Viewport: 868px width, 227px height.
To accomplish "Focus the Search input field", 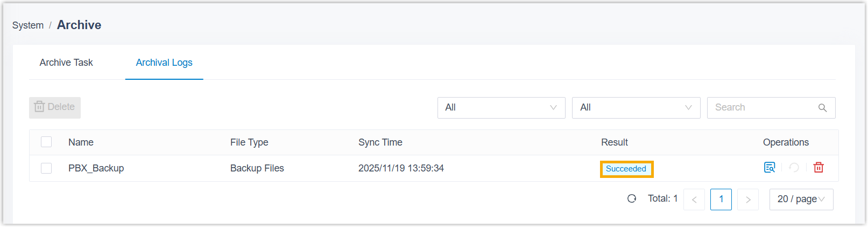I will 763,108.
